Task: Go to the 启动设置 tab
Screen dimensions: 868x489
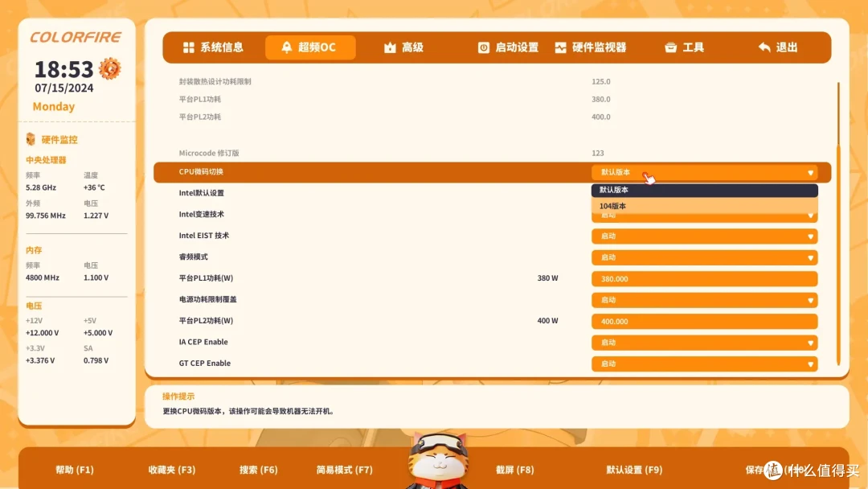Action: click(508, 47)
